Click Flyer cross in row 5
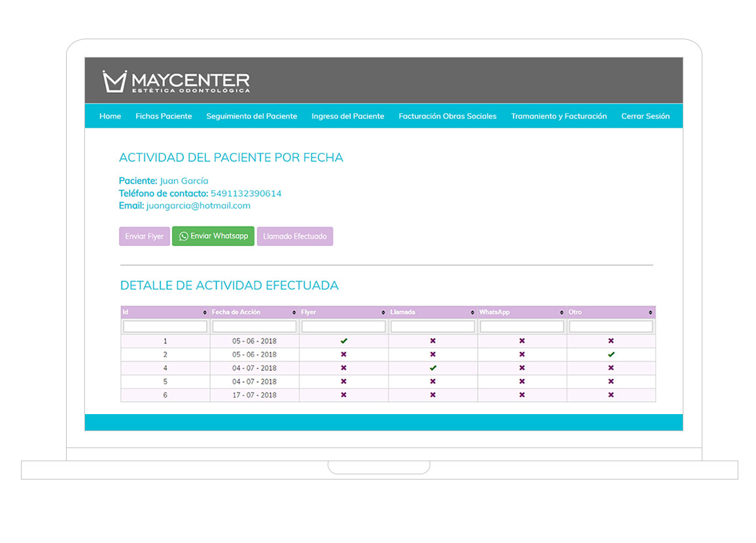 [344, 381]
